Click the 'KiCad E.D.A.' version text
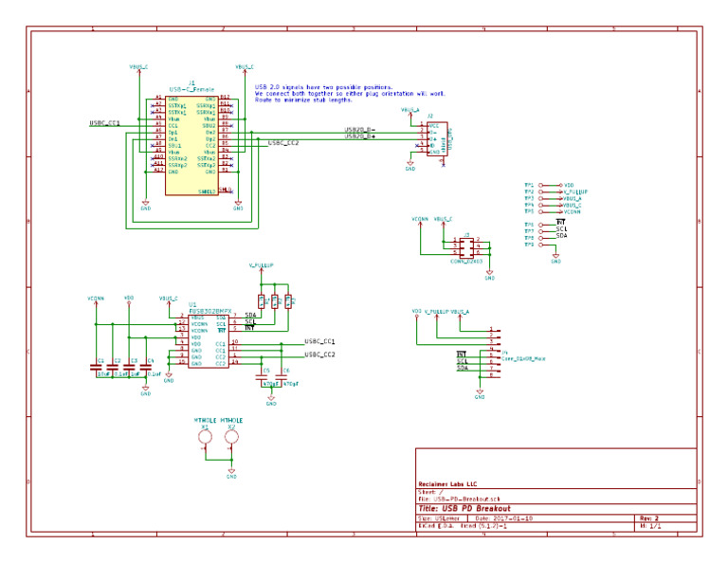This screenshot has height=563, width=728. (x=463, y=526)
